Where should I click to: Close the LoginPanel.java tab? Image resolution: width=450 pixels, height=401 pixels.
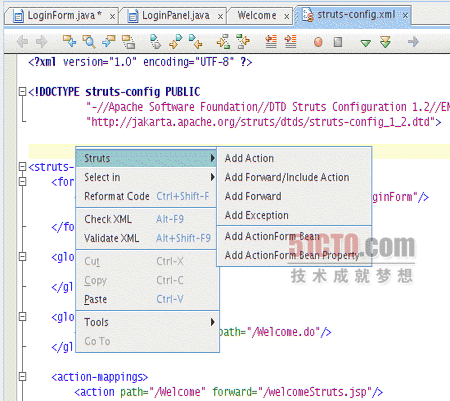pyautogui.click(x=220, y=16)
